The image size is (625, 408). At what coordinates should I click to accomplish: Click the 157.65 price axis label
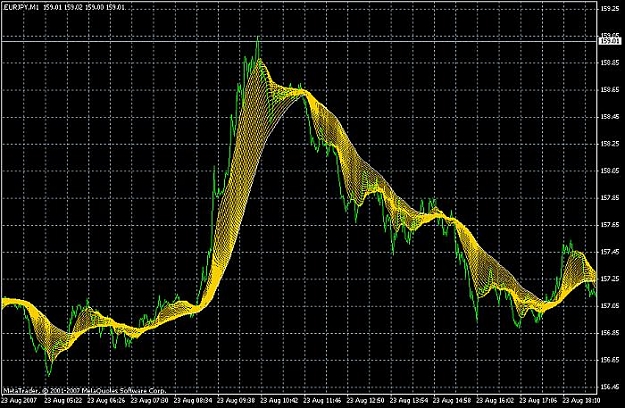[610, 225]
